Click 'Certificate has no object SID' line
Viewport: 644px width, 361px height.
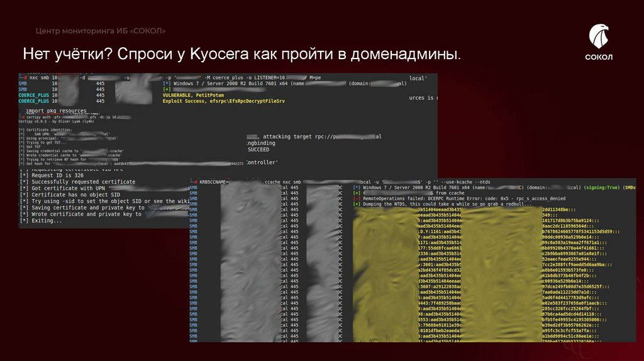(x=70, y=195)
